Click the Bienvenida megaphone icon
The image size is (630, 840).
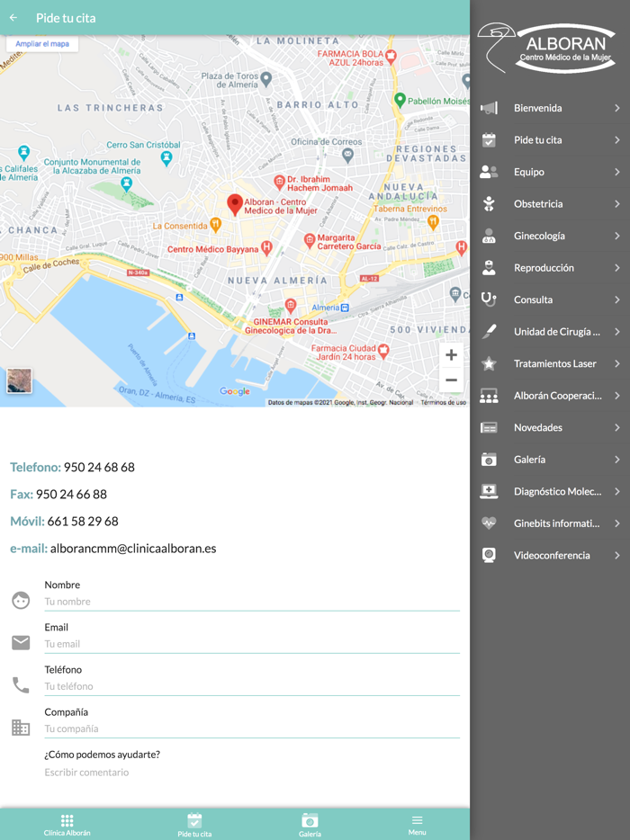coord(489,108)
